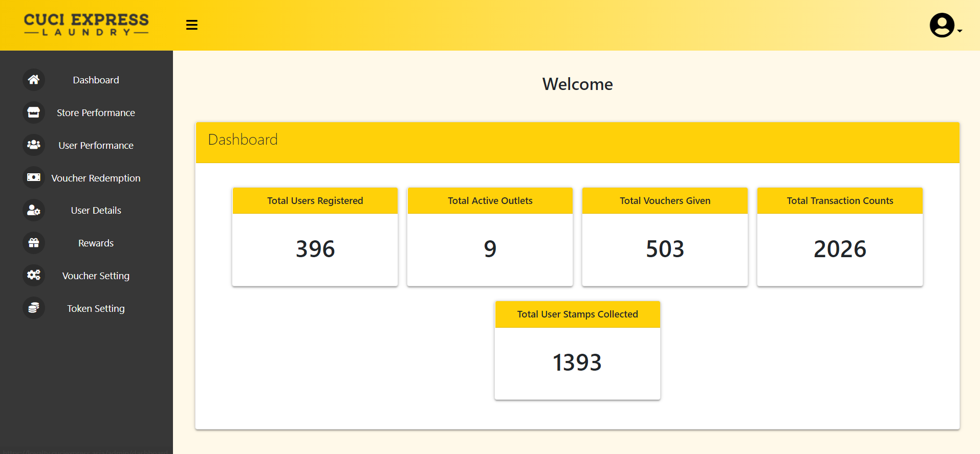The width and height of the screenshot is (980, 454).
Task: Click the transaction value 2026
Action: [840, 249]
